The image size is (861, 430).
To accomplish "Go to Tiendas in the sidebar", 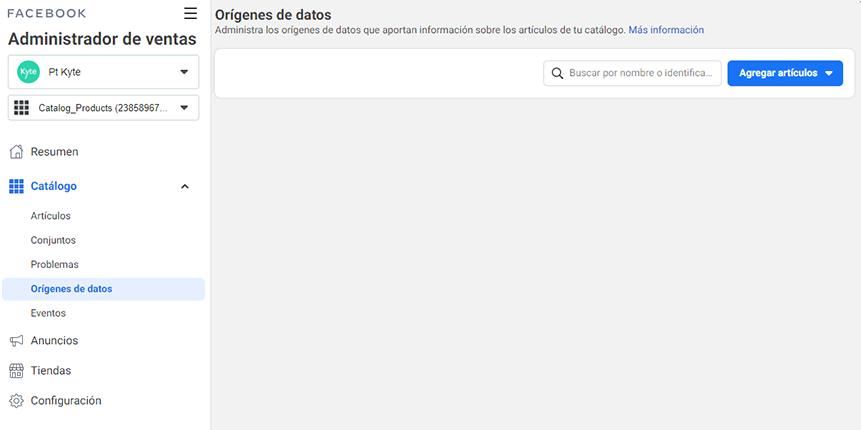I will (51, 371).
